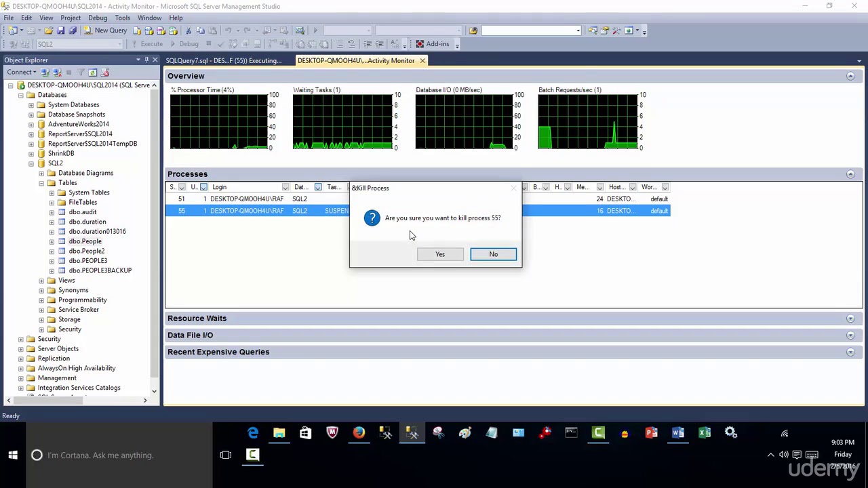Click Yes to kill process 55

click(x=440, y=254)
